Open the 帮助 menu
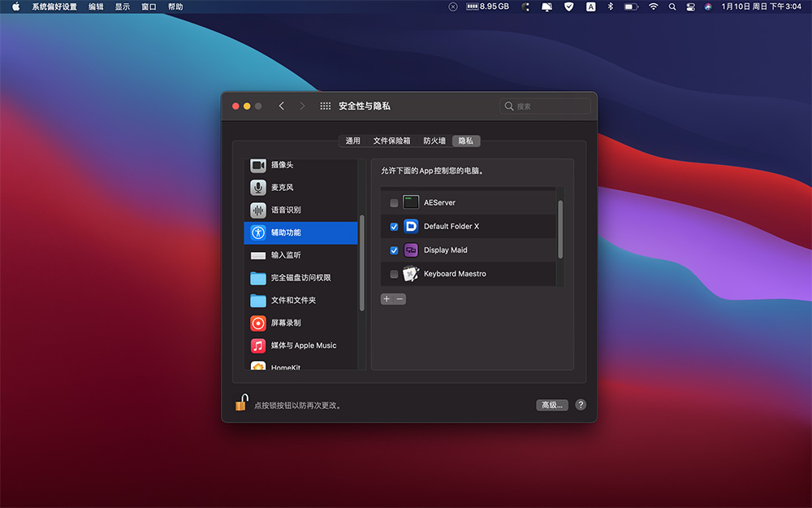812x508 pixels. pos(175,7)
